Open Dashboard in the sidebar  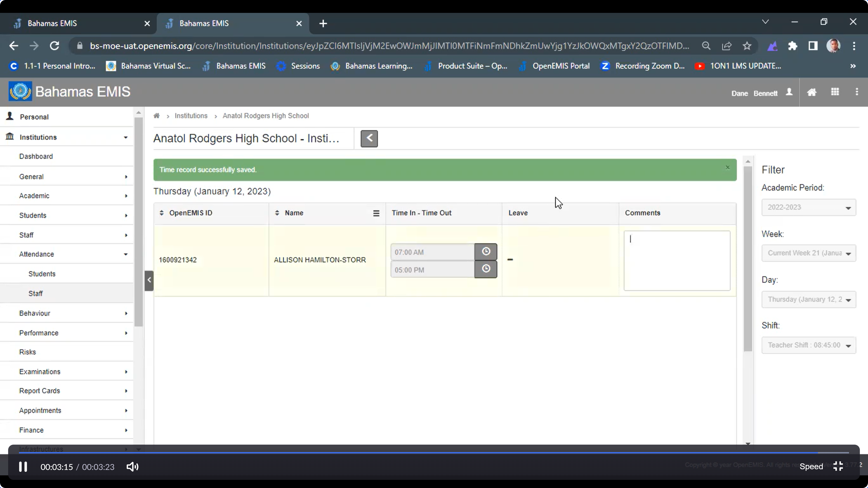pos(67,156)
